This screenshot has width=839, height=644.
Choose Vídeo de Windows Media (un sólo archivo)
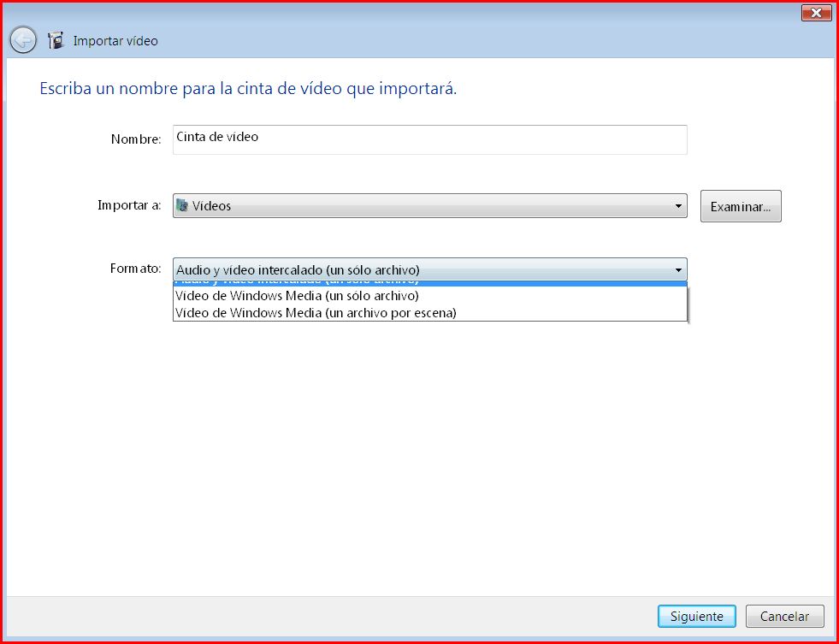(x=429, y=296)
